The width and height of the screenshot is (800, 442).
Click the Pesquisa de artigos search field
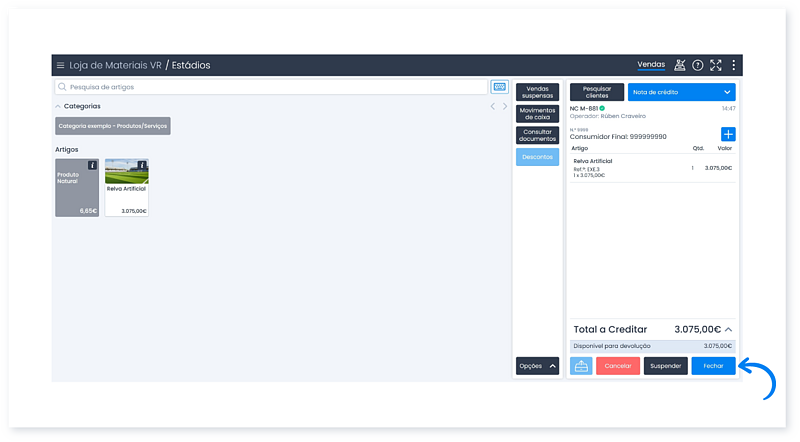point(270,87)
